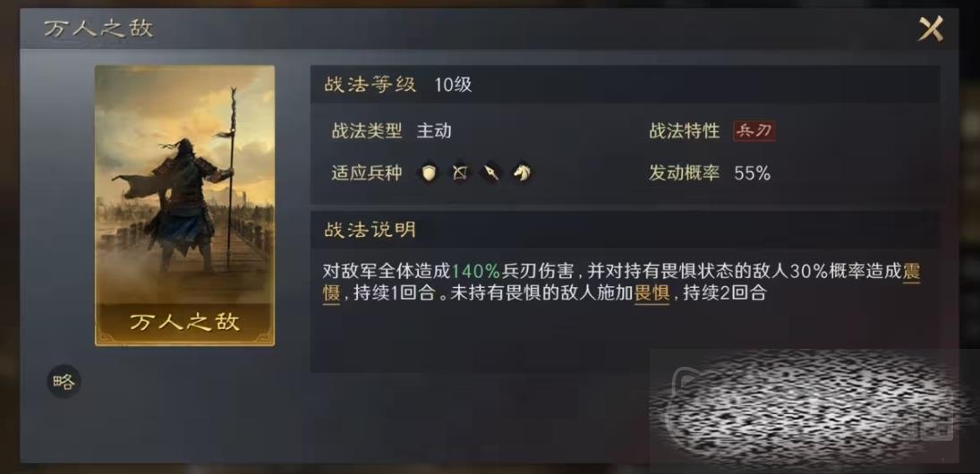Click the horse cavalry troop icon

point(522,173)
